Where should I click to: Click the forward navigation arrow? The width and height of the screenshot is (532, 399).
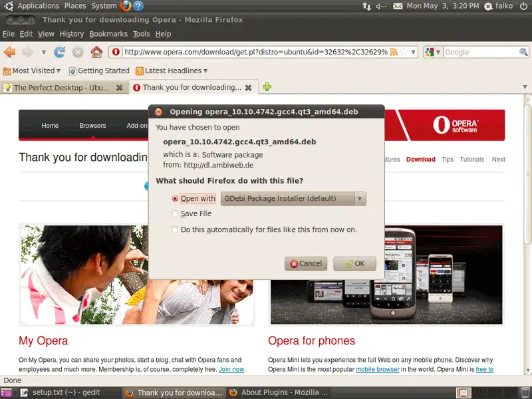coord(28,52)
